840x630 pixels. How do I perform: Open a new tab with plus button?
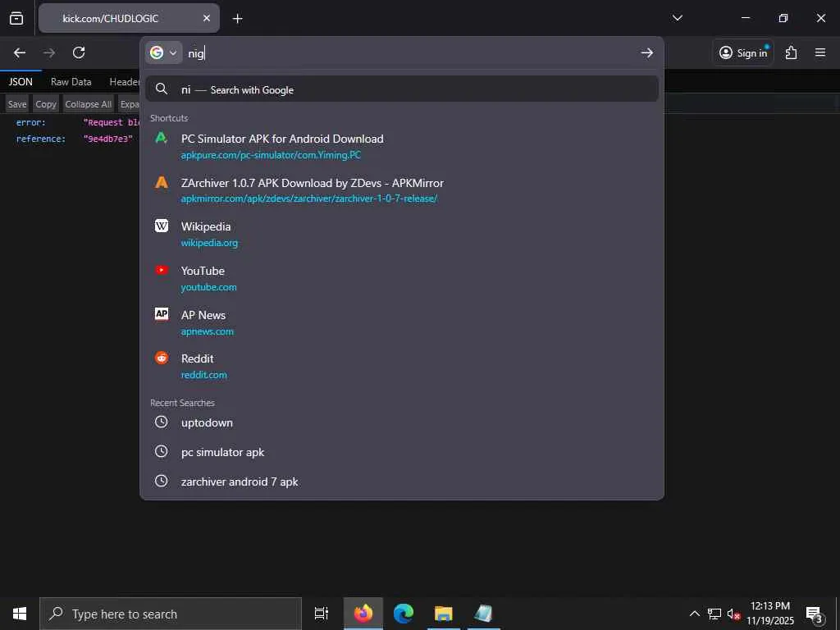click(237, 19)
